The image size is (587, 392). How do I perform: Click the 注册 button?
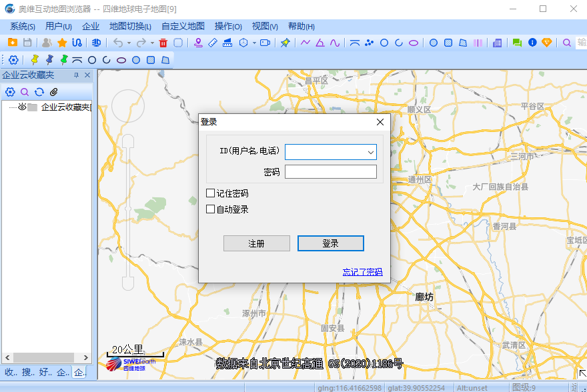pos(257,243)
